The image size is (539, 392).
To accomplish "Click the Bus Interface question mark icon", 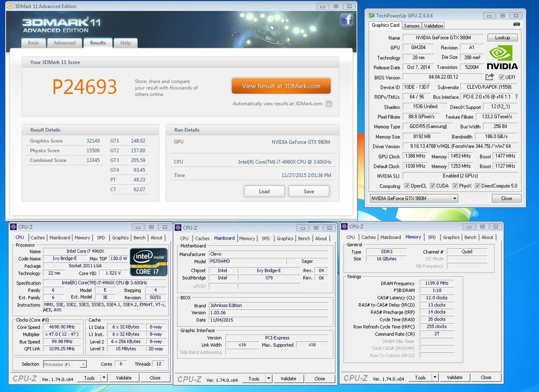I will point(516,97).
